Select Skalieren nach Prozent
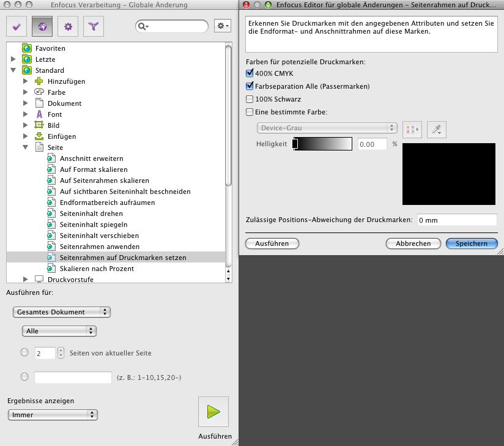 coord(97,269)
